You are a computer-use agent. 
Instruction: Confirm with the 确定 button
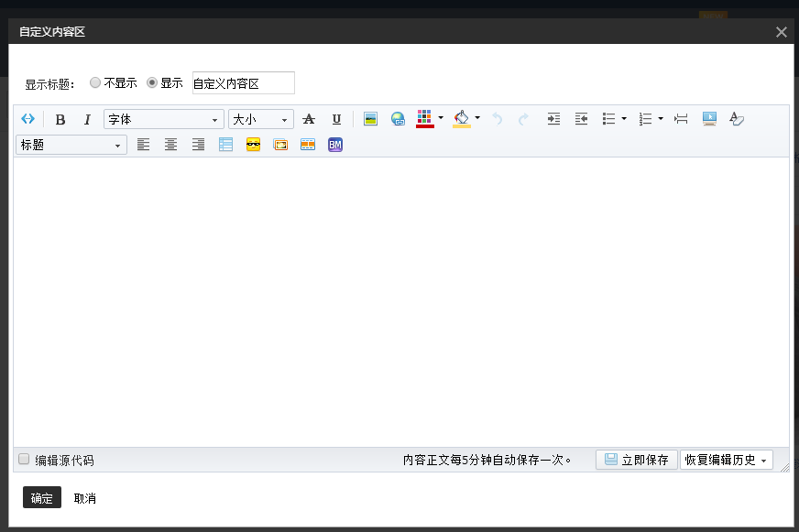[42, 497]
